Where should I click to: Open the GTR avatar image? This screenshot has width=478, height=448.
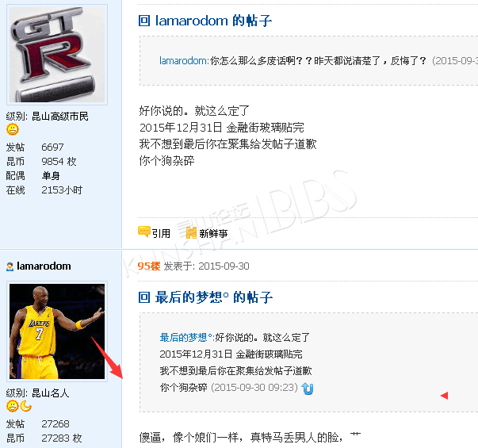[x=57, y=55]
